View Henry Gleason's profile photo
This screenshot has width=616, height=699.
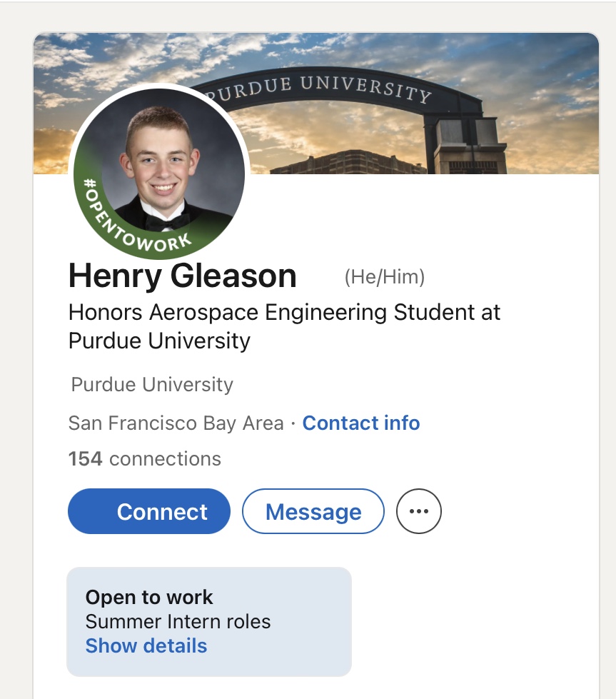[160, 171]
